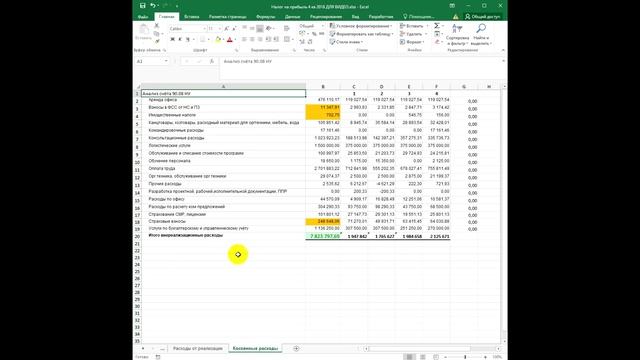Insert AutoSum with the sigma icon
The image size is (640, 360).
tap(437, 26)
